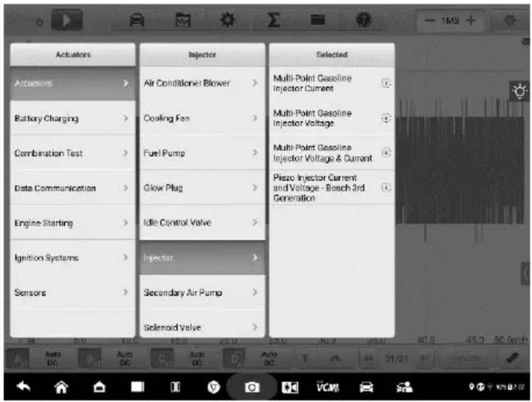Choose Injector Voltage & Current radio
This screenshot has width=532, height=402.
click(386, 153)
